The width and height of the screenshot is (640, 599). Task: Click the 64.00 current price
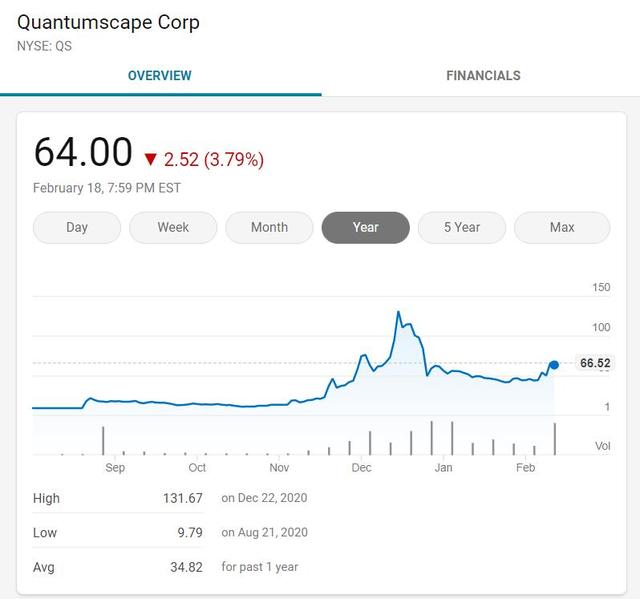click(83, 152)
